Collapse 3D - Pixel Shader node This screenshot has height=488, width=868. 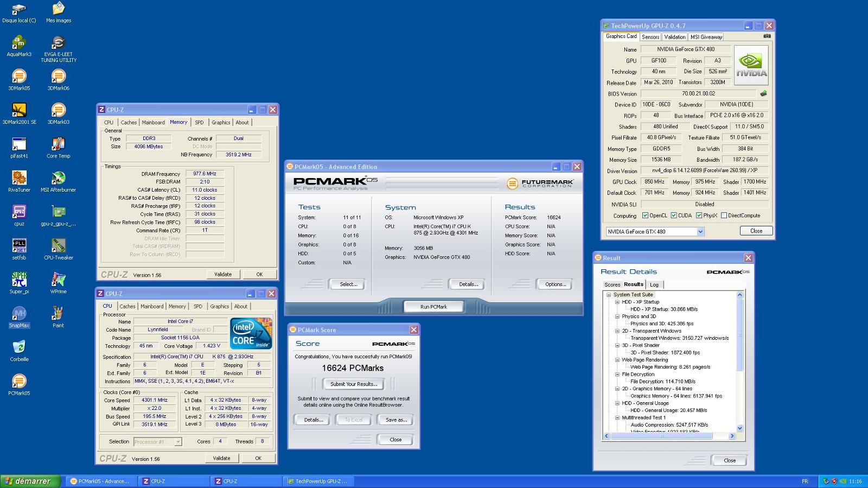pos(617,345)
